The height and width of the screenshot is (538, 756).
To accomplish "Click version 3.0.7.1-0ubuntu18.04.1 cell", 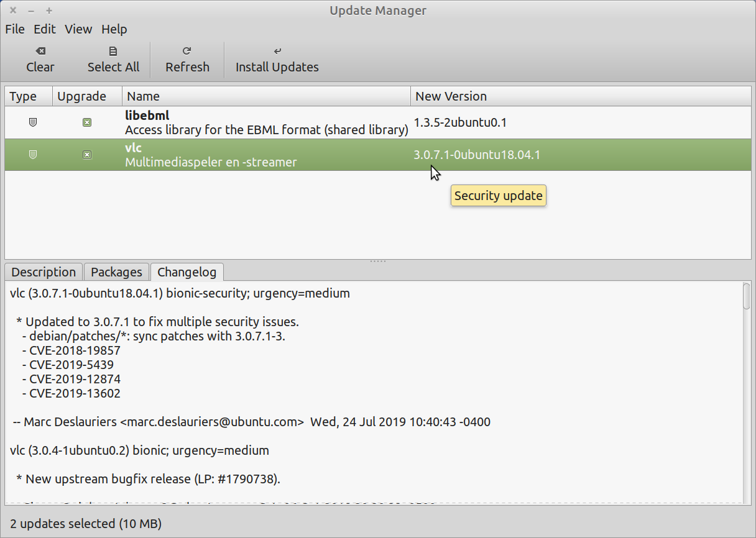I will click(477, 155).
